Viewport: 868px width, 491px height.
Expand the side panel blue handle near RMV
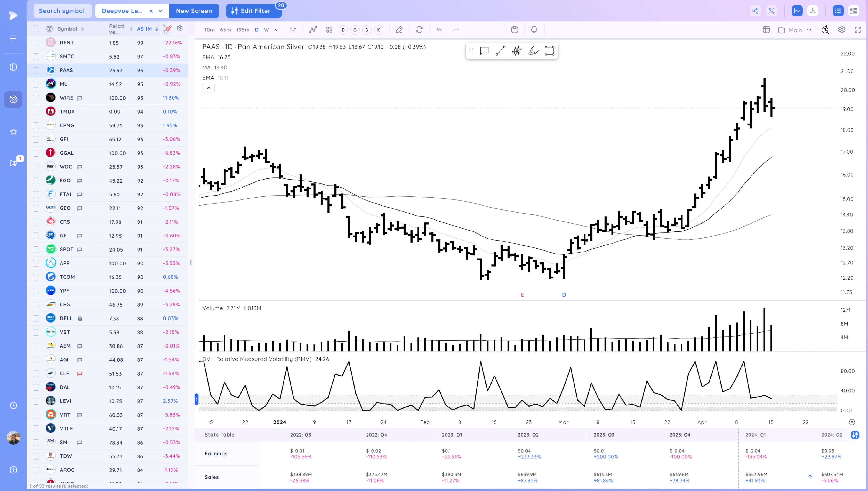click(x=197, y=399)
